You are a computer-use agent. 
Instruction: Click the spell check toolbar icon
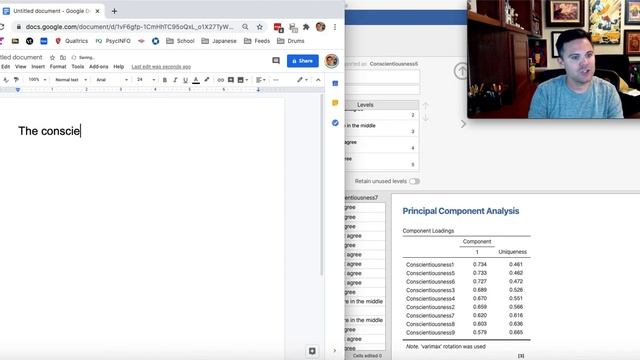point(6,80)
